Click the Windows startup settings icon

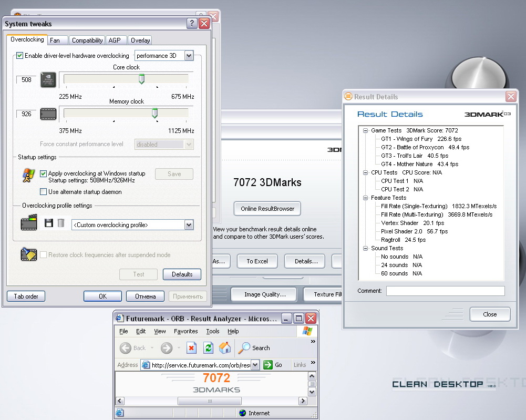click(x=28, y=175)
